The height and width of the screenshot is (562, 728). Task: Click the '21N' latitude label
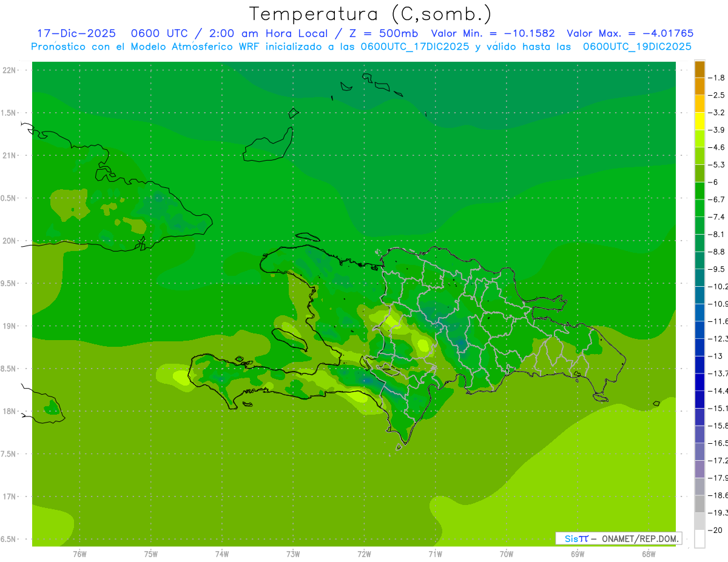point(10,156)
